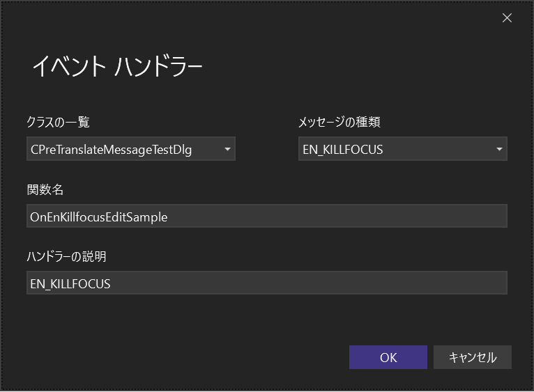Click the メッセージの種類 label
Viewport: 534px width, 392px height.
[339, 123]
